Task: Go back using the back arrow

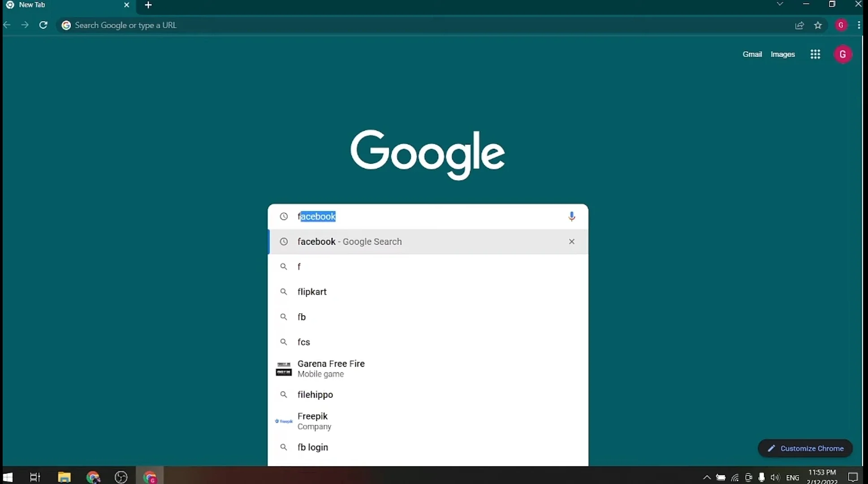Action: tap(7, 25)
